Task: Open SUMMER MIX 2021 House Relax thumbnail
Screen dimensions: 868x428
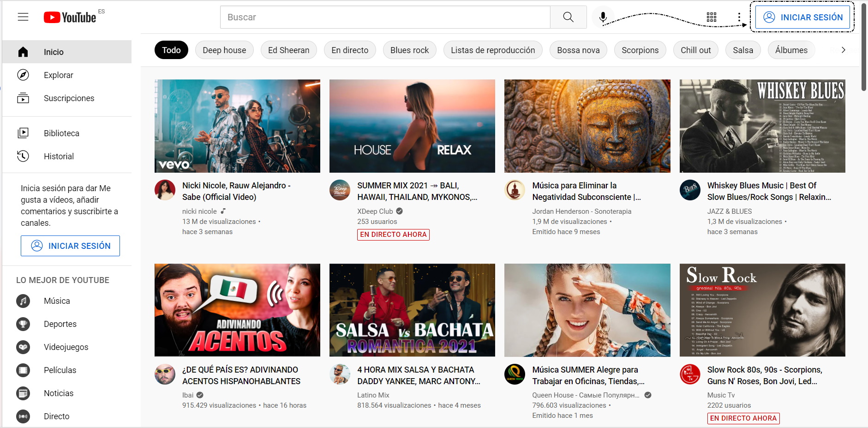Action: [412, 126]
